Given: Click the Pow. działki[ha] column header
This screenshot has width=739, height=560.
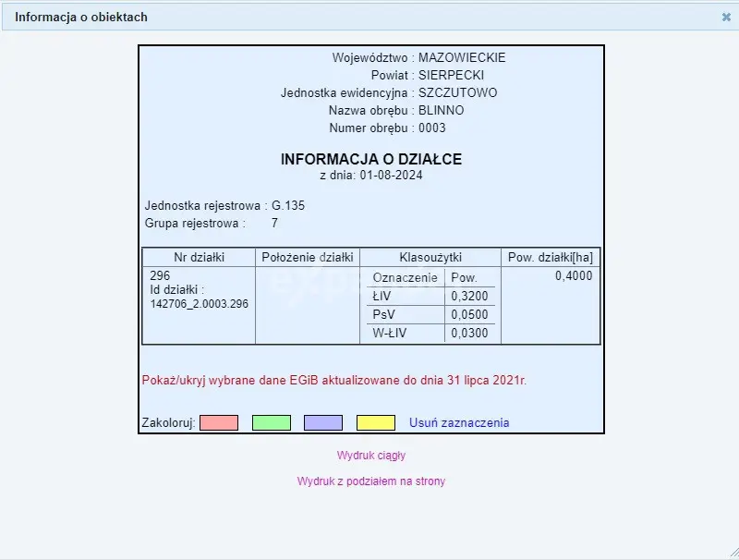Looking at the screenshot, I should (x=551, y=258).
